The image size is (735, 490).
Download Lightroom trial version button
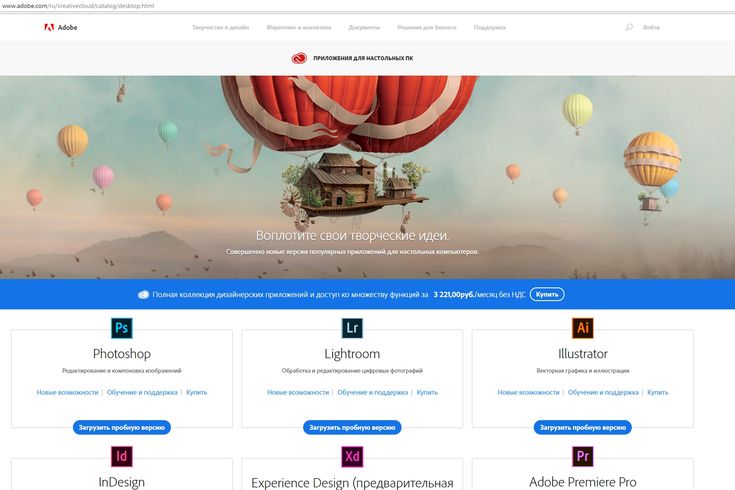352,428
